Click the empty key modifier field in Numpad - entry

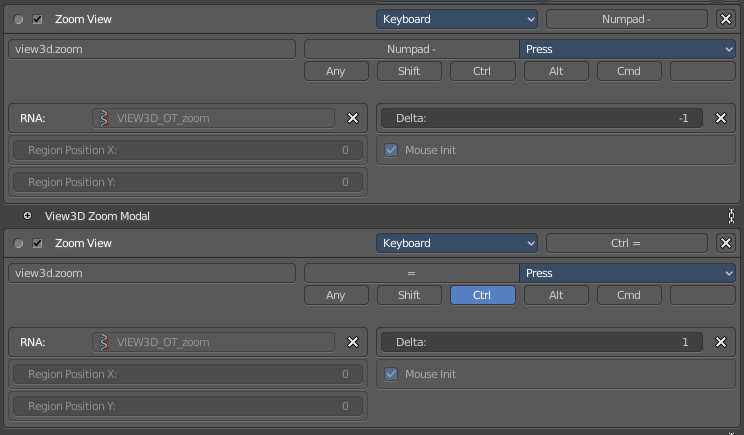tap(703, 71)
